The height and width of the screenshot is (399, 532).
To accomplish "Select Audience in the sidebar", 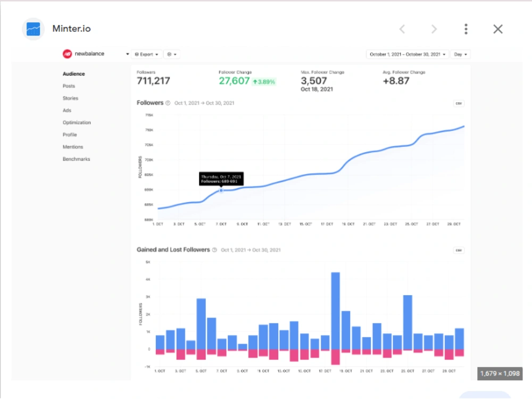I will coord(73,74).
